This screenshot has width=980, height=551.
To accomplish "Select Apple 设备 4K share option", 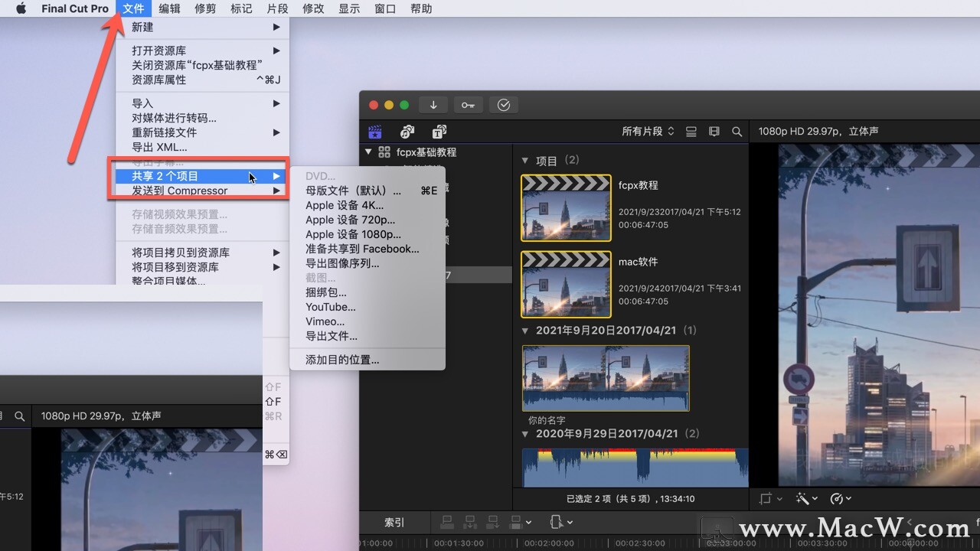I will (367, 205).
